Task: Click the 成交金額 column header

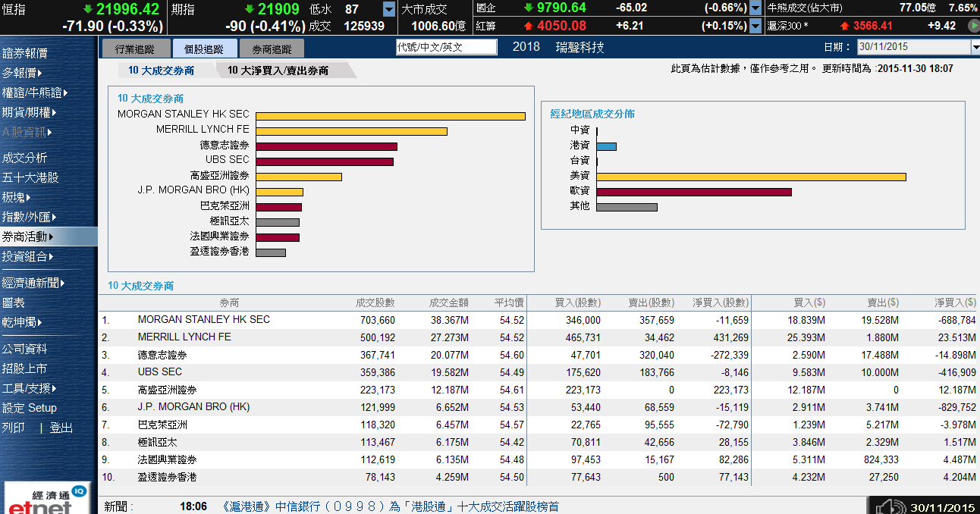Action: [x=448, y=302]
